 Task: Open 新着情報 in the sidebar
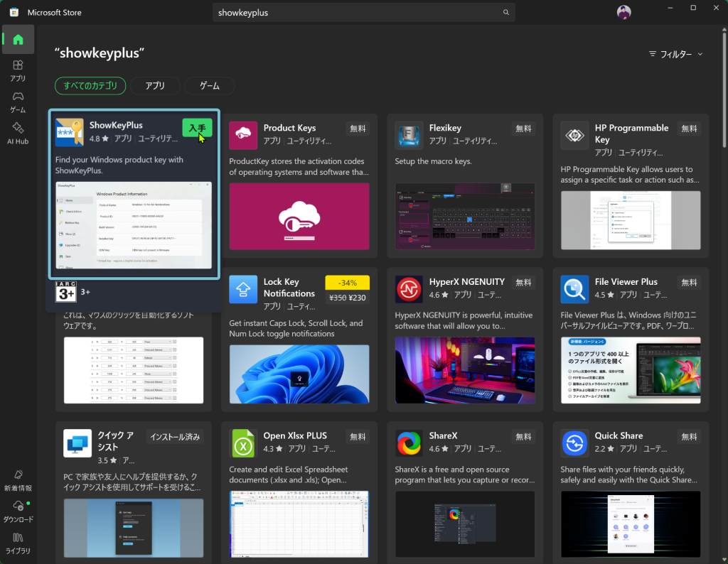point(18,480)
